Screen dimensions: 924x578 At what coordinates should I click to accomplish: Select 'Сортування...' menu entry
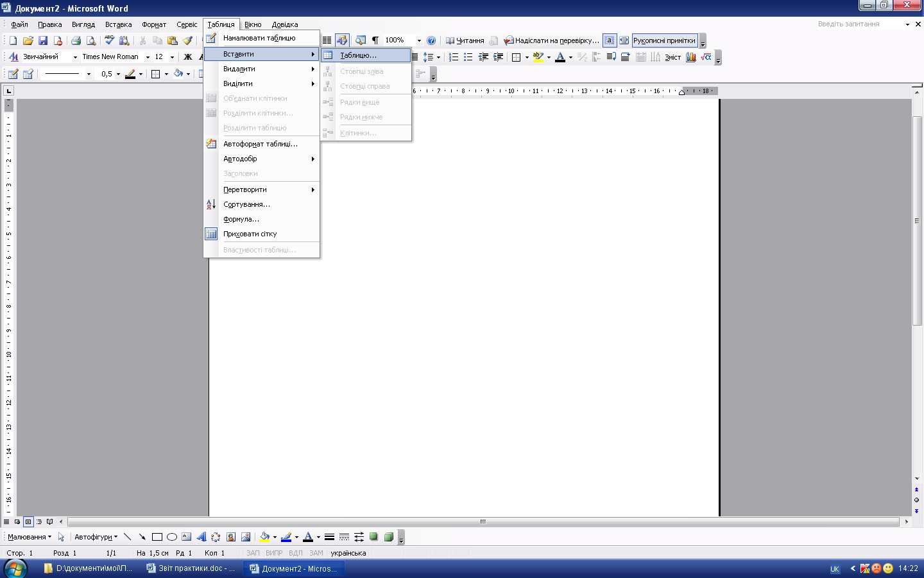point(261,204)
